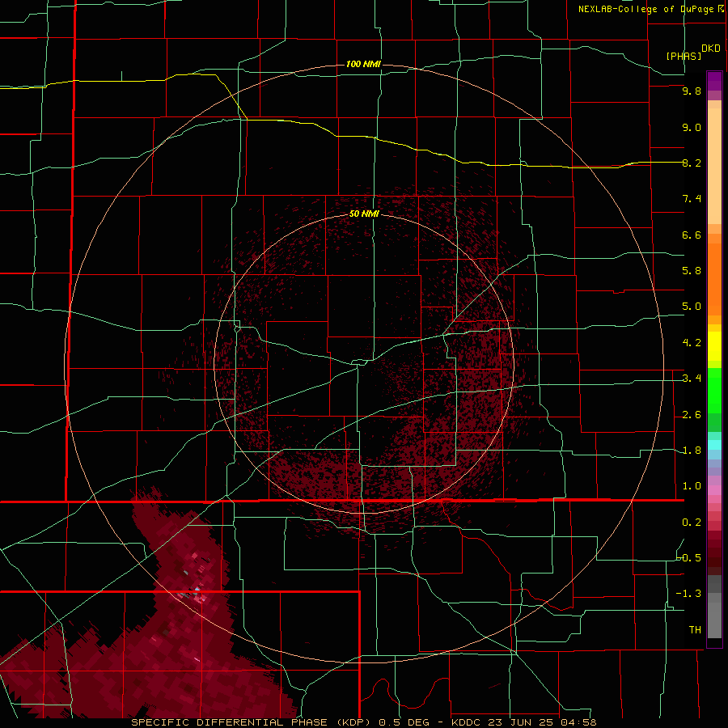Click the 5.8 scale value
Screen dimensions: 728x728
point(692,271)
